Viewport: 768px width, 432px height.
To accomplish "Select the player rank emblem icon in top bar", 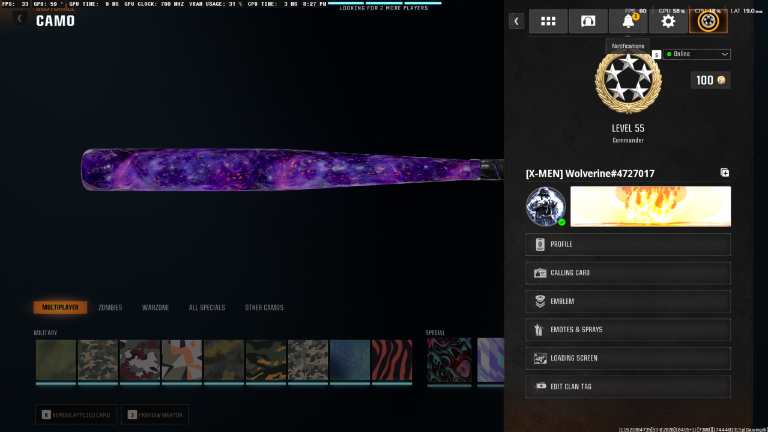I will pos(708,21).
